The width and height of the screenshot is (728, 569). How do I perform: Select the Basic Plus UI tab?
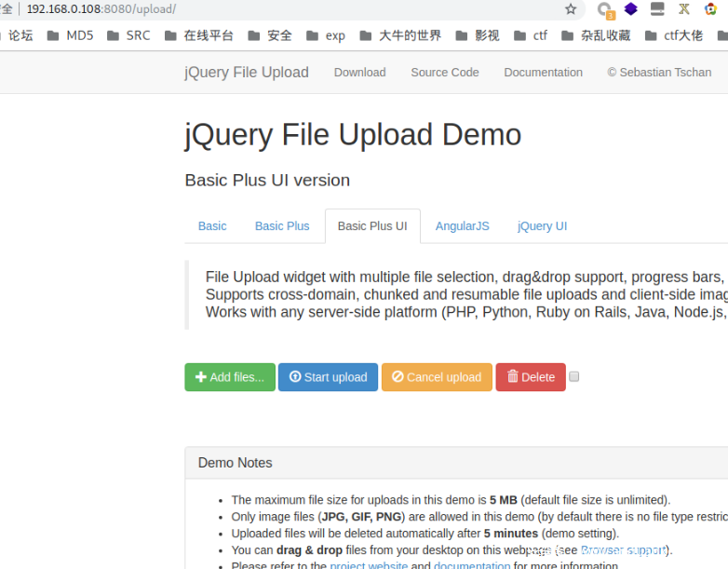(x=372, y=226)
